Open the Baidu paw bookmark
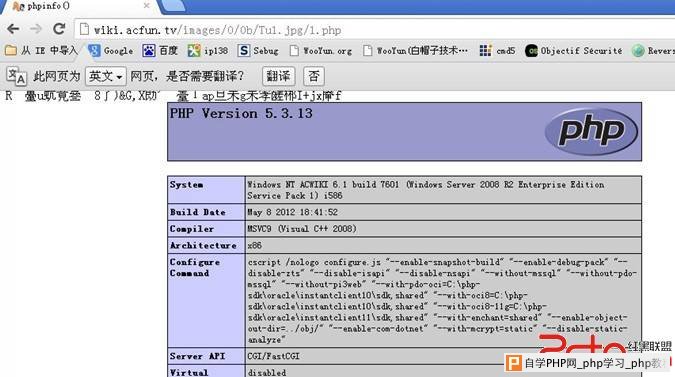Viewport: 675px width, 377px height. tap(160, 51)
